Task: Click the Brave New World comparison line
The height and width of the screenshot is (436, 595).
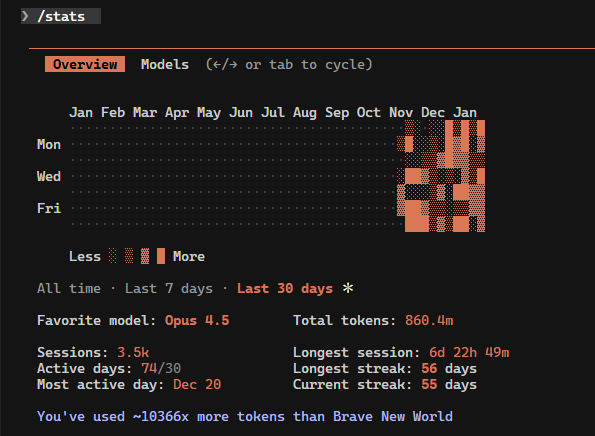Action: click(245, 416)
